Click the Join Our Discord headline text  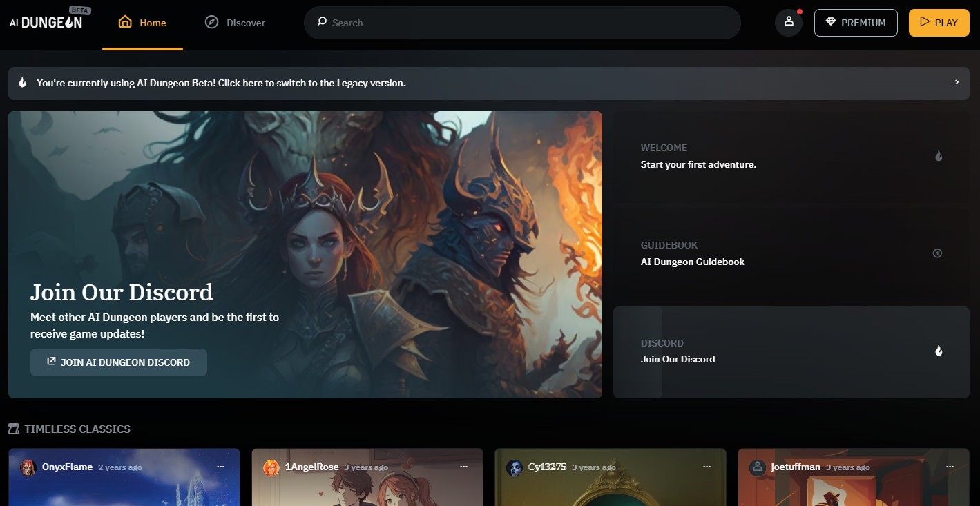click(x=122, y=292)
